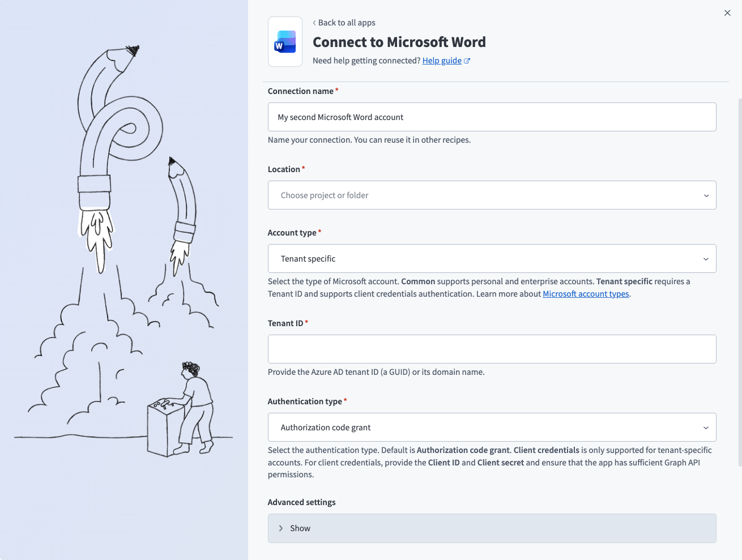Open the Account type dropdown
The height and width of the screenshot is (560, 742).
pos(492,259)
